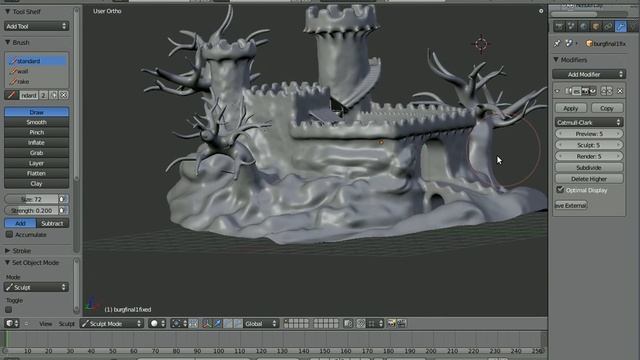Screen dimensions: 640x360
Task: Toggle the pin properties context icon
Action: (557, 43)
